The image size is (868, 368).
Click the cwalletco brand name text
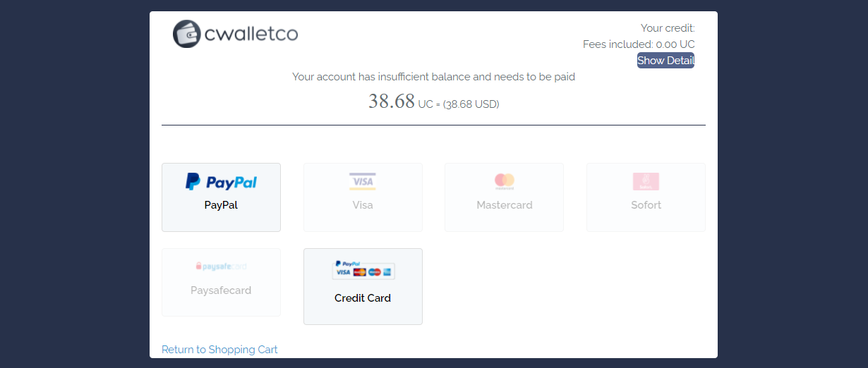251,34
